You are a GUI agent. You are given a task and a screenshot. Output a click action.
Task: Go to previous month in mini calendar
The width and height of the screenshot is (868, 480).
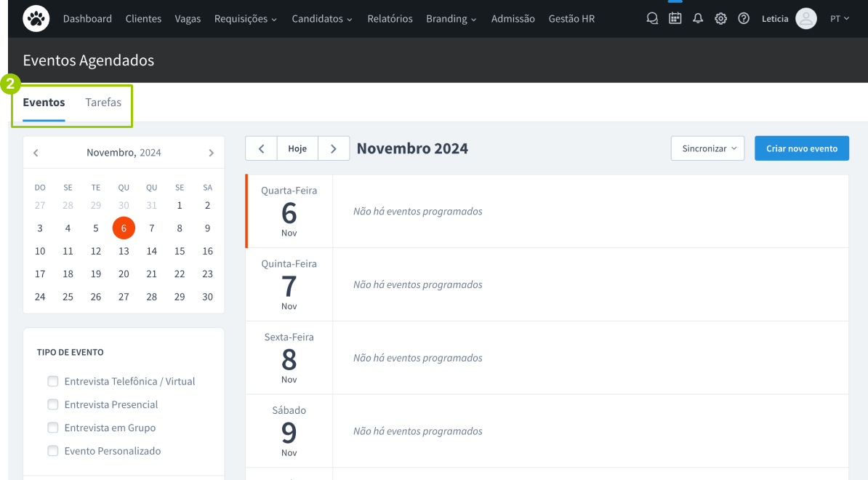36,153
